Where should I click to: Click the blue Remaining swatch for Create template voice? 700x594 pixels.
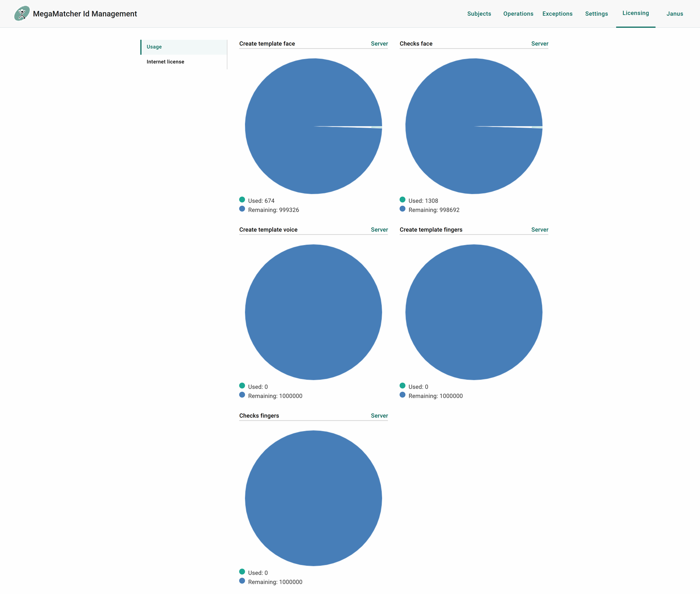pyautogui.click(x=242, y=395)
